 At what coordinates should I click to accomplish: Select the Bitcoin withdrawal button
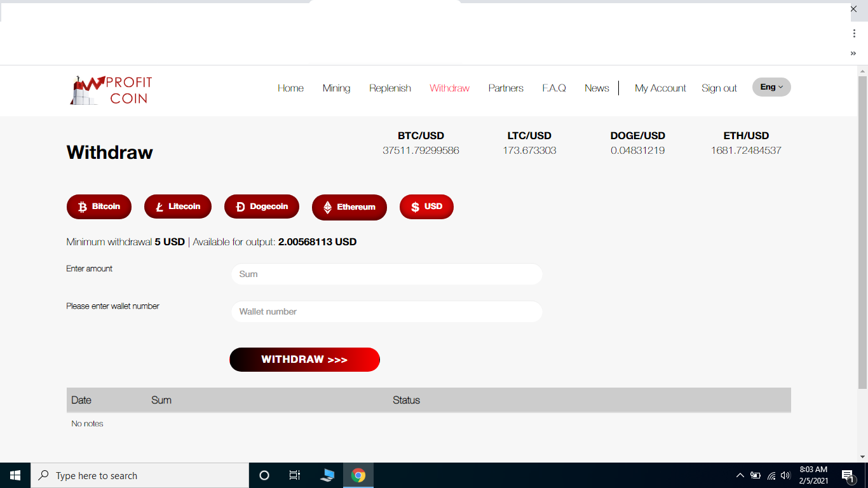click(99, 207)
